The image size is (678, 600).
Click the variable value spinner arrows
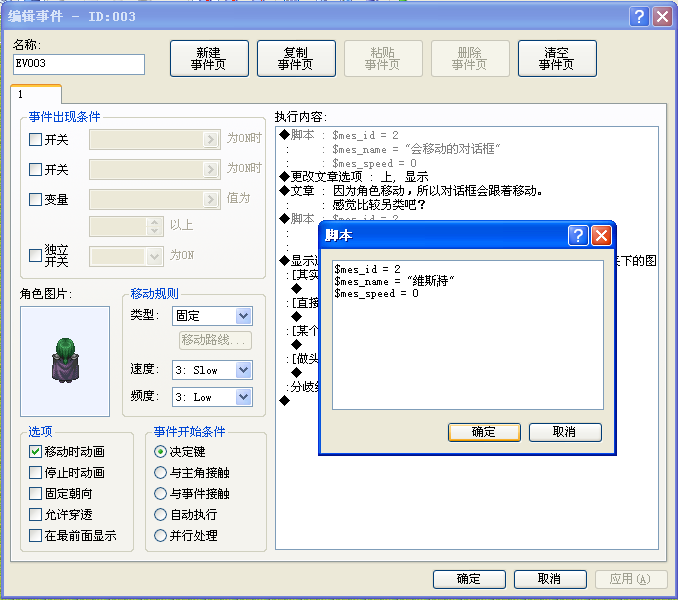pos(154,227)
